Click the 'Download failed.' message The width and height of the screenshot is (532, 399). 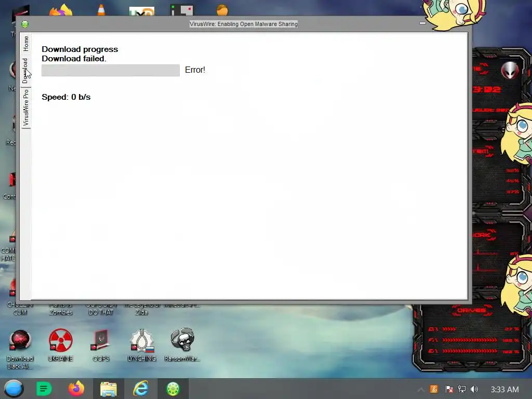74,59
